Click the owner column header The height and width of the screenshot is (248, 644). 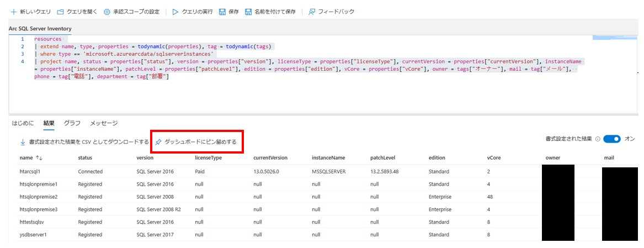553,157
